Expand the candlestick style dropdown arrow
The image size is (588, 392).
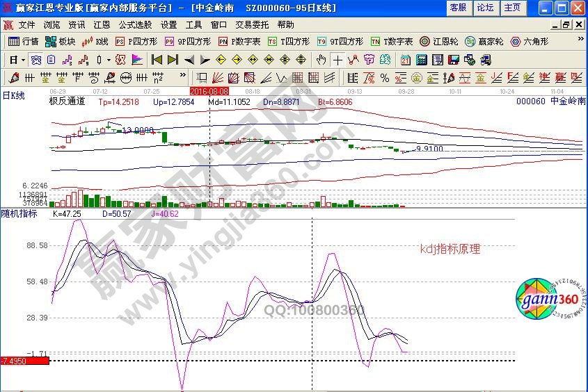tap(109, 59)
